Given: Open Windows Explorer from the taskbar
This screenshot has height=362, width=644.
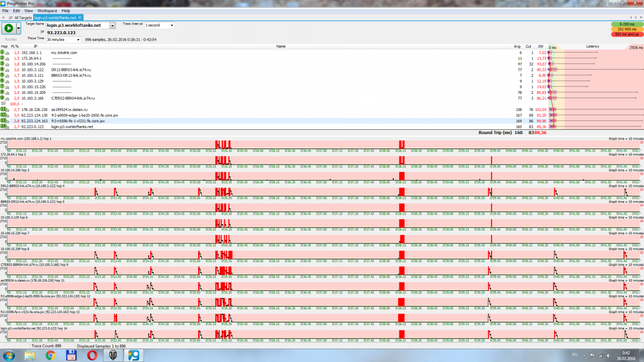Looking at the screenshot, I should pyautogui.click(x=30, y=356).
